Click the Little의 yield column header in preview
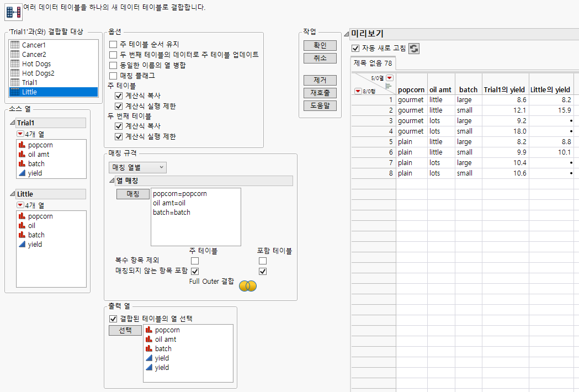Viewport: 579px width, 392px height. pos(550,90)
